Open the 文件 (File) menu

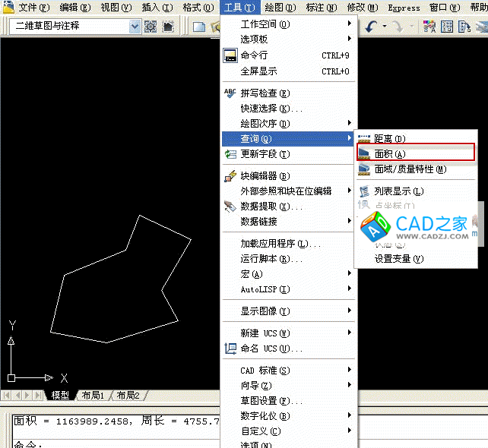click(33, 8)
